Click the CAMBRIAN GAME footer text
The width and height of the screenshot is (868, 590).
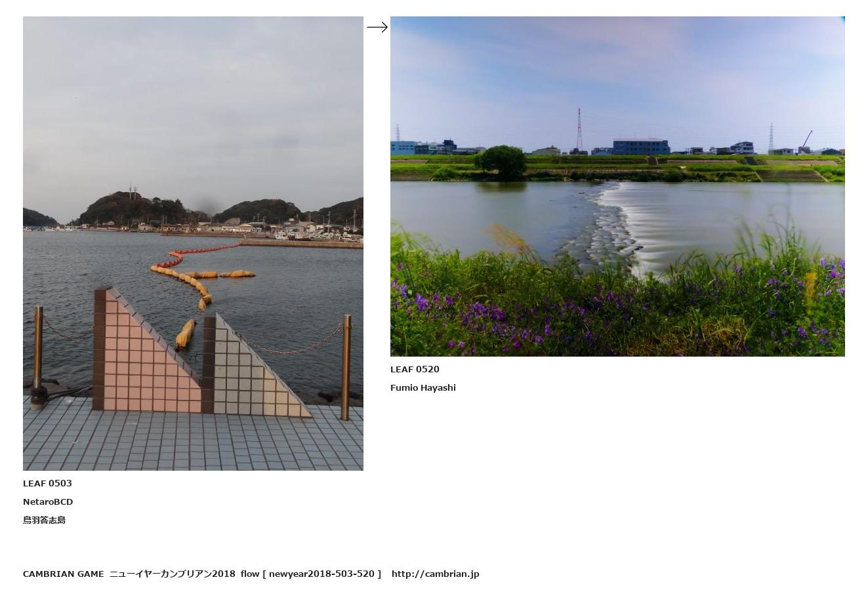click(x=64, y=574)
